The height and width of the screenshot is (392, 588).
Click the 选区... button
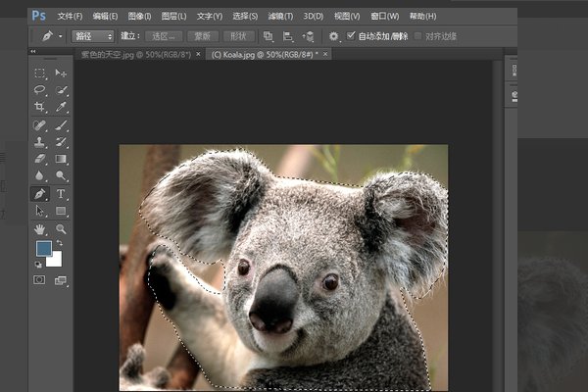[163, 36]
